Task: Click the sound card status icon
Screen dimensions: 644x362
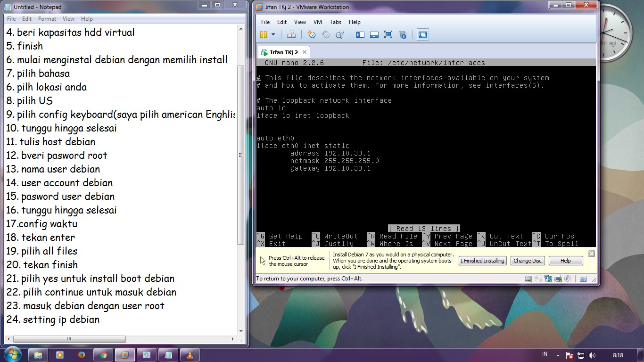Action: (x=568, y=279)
